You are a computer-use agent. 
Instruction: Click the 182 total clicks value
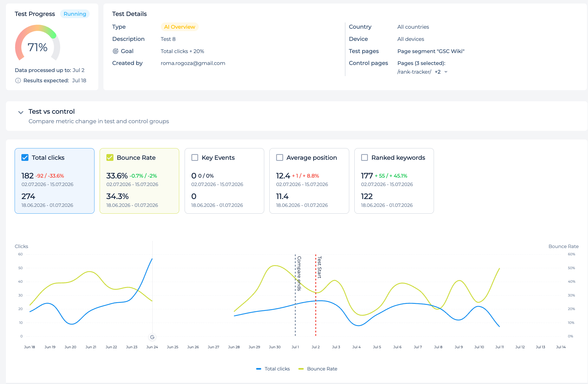coord(27,176)
